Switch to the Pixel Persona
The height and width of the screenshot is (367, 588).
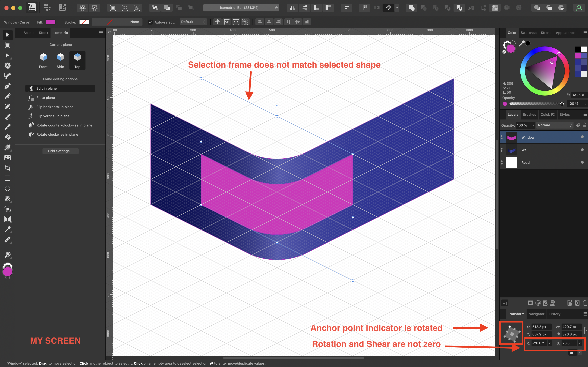click(47, 8)
